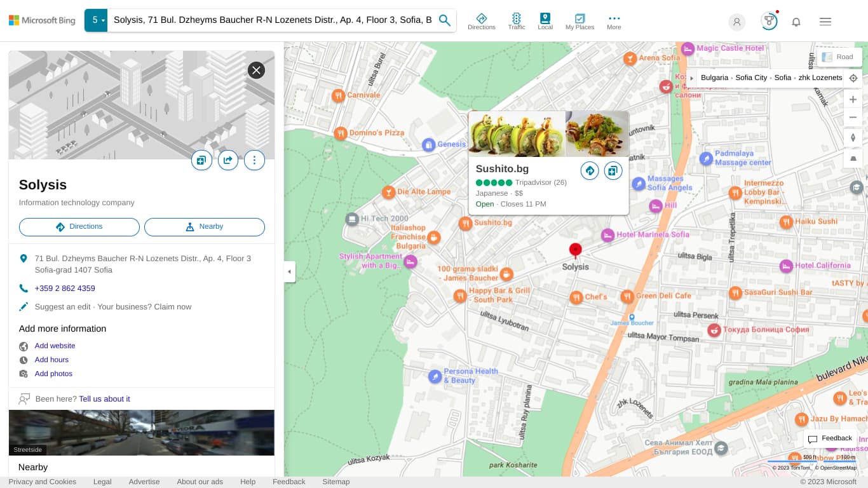The height and width of the screenshot is (488, 868).
Task: Zoom in on the map
Action: click(x=853, y=99)
